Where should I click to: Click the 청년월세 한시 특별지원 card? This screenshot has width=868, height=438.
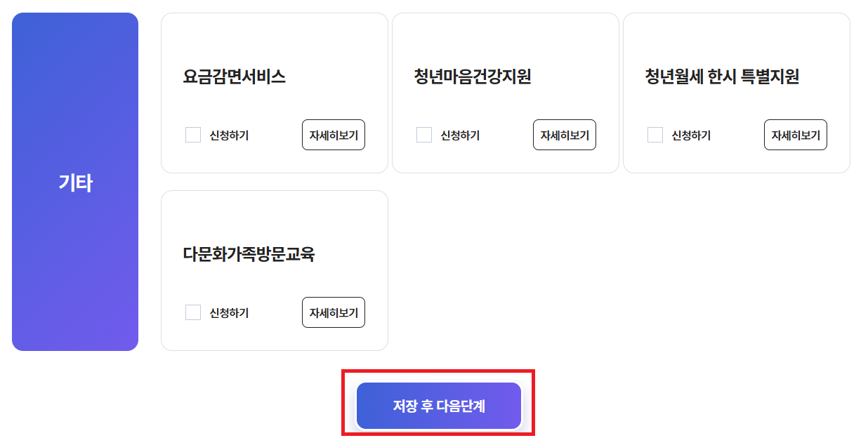736,92
